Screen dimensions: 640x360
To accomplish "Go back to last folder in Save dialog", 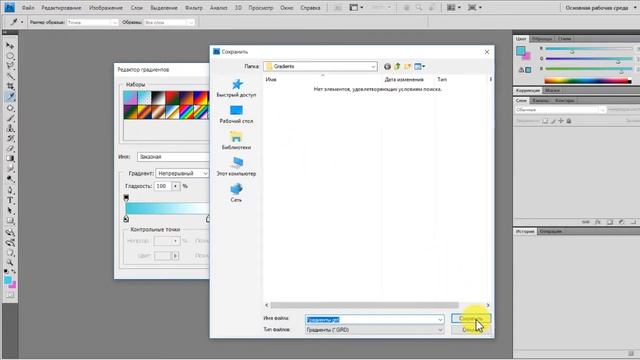I will 387,66.
